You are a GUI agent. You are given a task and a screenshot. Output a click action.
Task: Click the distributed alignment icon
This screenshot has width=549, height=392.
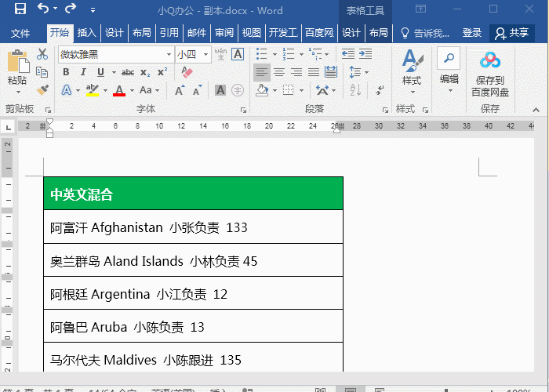(x=331, y=72)
